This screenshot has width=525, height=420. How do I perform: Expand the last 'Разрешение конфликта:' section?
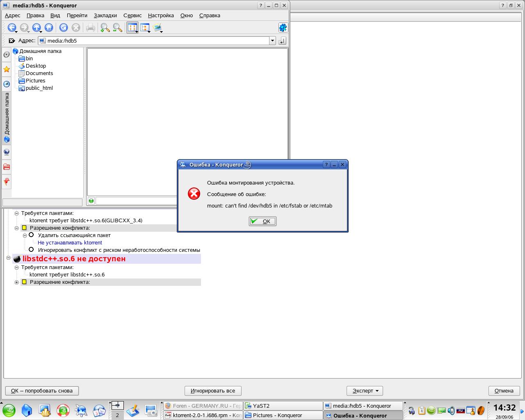(17, 282)
